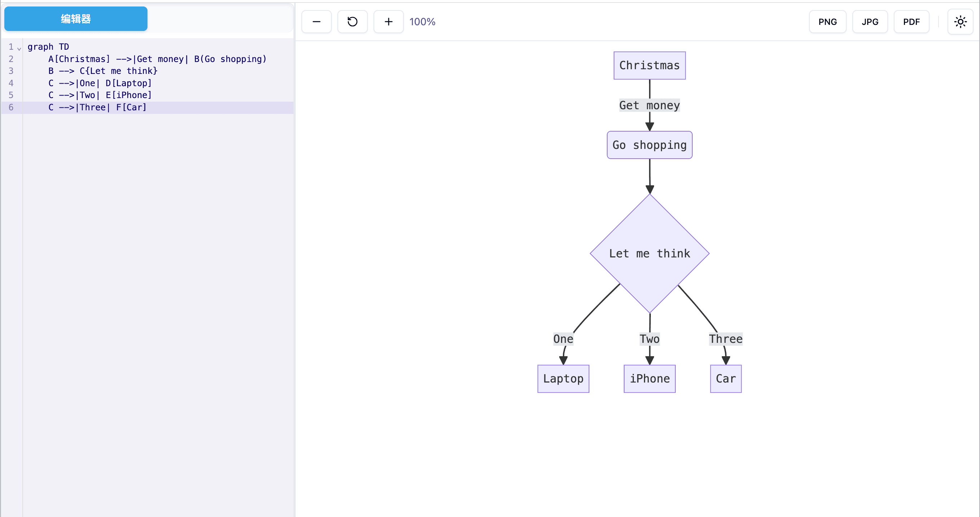Zoom out with the minus button
Viewport: 980px width, 517px height.
point(316,22)
